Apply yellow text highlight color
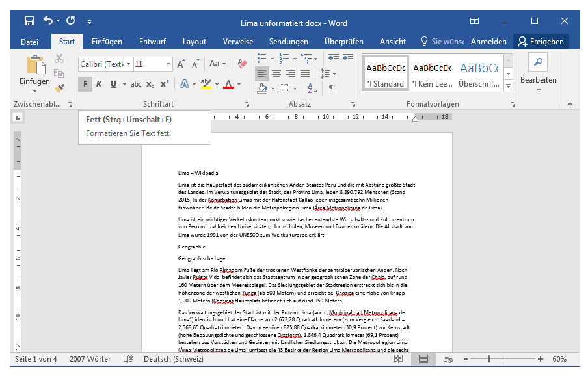588x376 pixels. coord(206,84)
